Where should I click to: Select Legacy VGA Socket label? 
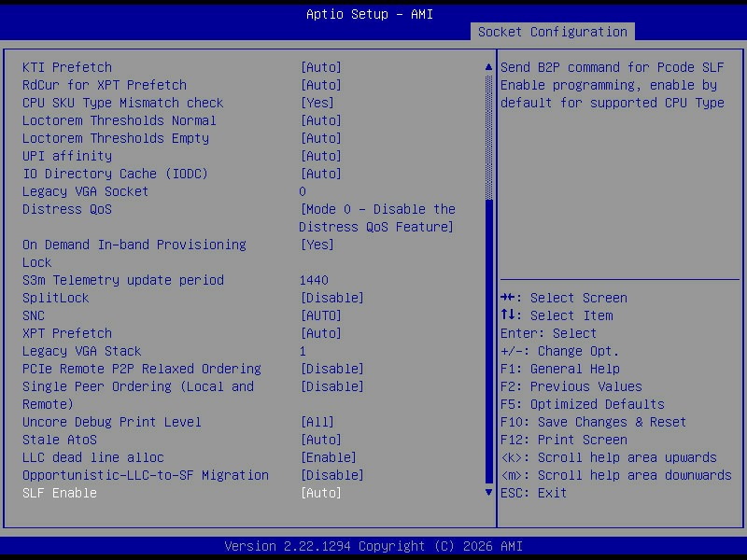[85, 191]
